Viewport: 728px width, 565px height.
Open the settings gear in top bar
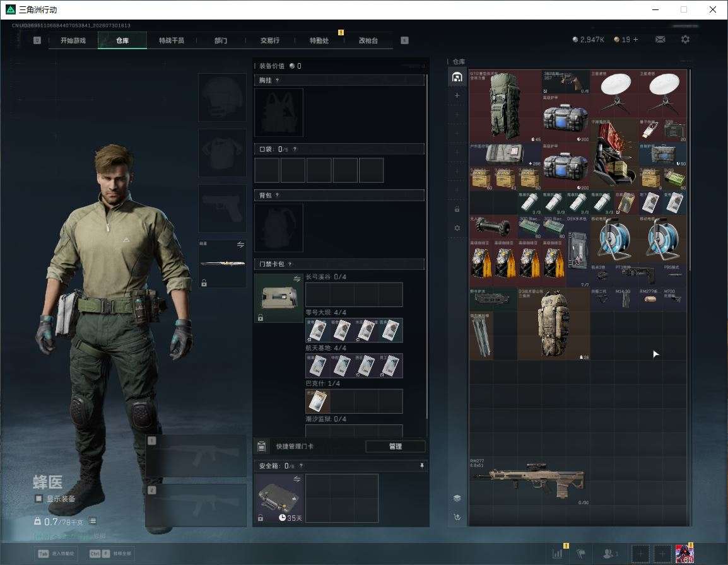pos(685,40)
